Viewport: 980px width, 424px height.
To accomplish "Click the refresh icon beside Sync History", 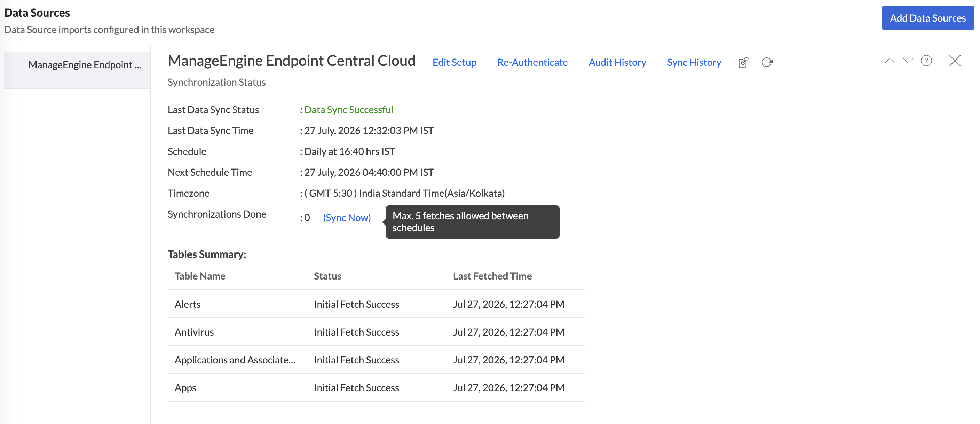I will point(767,62).
